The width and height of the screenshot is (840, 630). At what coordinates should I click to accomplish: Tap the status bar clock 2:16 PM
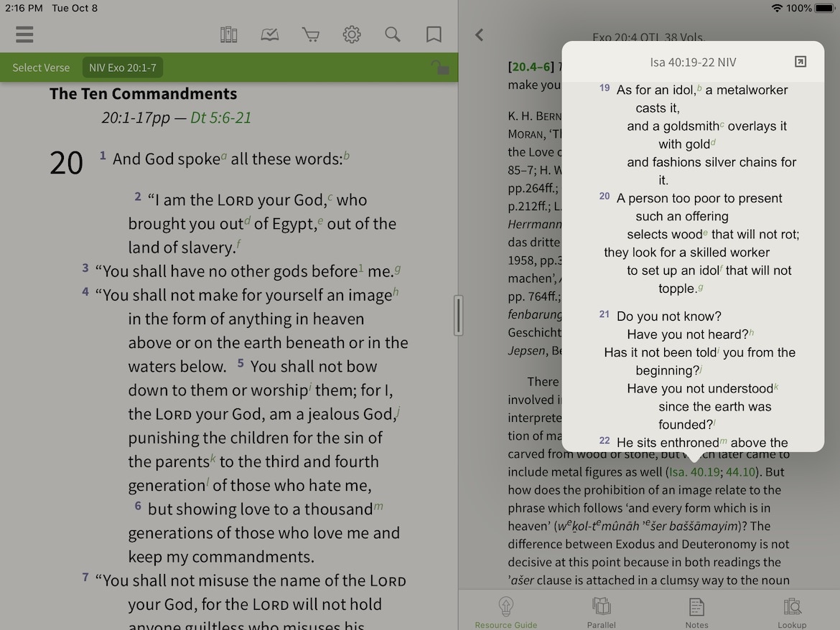[24, 8]
